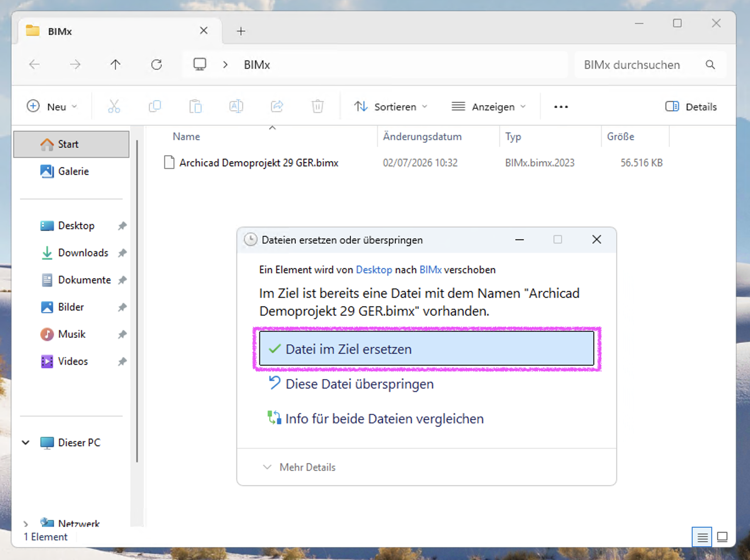This screenshot has width=750, height=560.
Task: Click the breadcrumb chevron before BIMx
Action: click(x=225, y=64)
